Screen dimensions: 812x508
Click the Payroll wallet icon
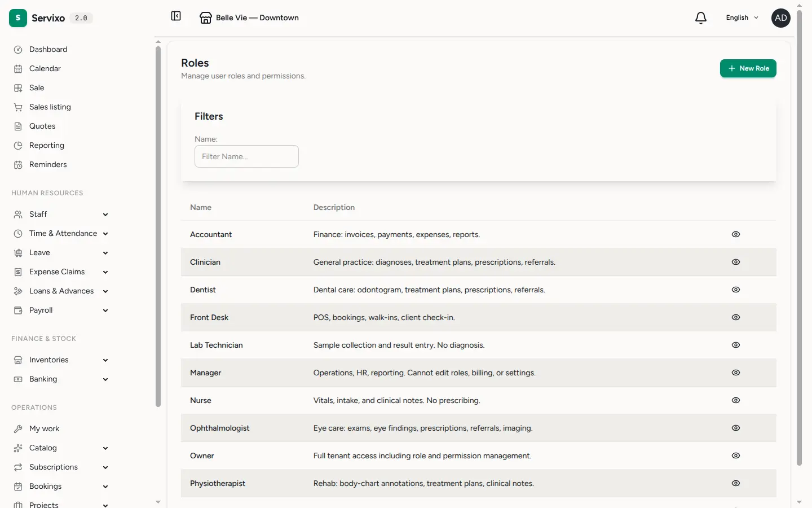pos(18,310)
